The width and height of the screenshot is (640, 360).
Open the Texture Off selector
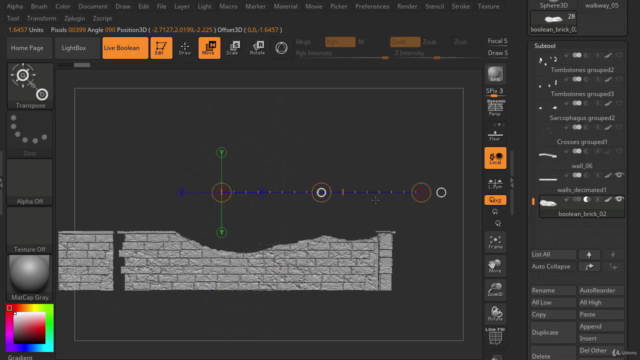(30, 230)
